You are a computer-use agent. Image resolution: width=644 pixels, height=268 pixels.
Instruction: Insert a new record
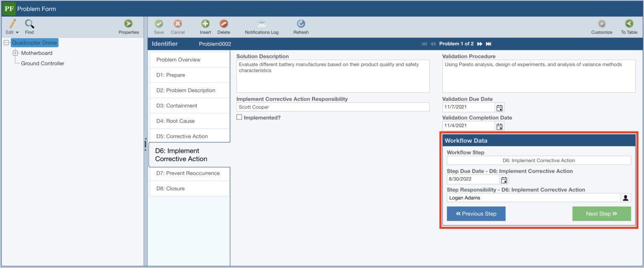click(205, 26)
